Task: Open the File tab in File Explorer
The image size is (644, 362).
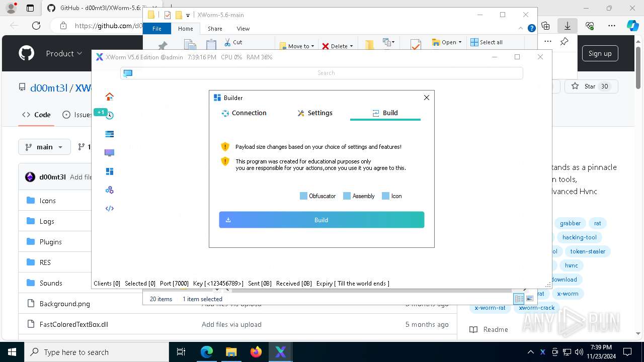Action: tap(157, 29)
